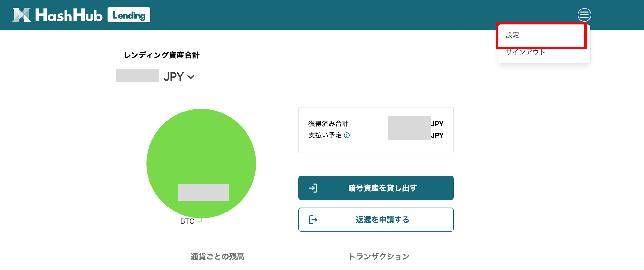Click the レンディング資産合計 heading
Image resolution: width=644 pixels, height=270 pixels.
pyautogui.click(x=162, y=55)
